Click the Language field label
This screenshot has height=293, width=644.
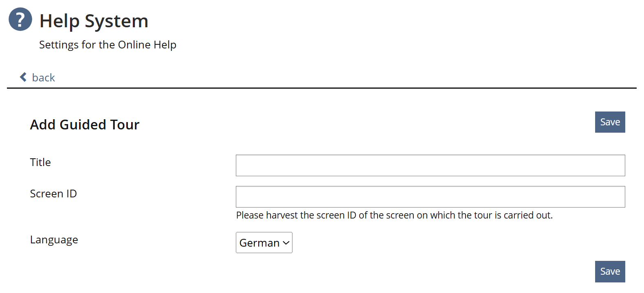click(x=54, y=240)
